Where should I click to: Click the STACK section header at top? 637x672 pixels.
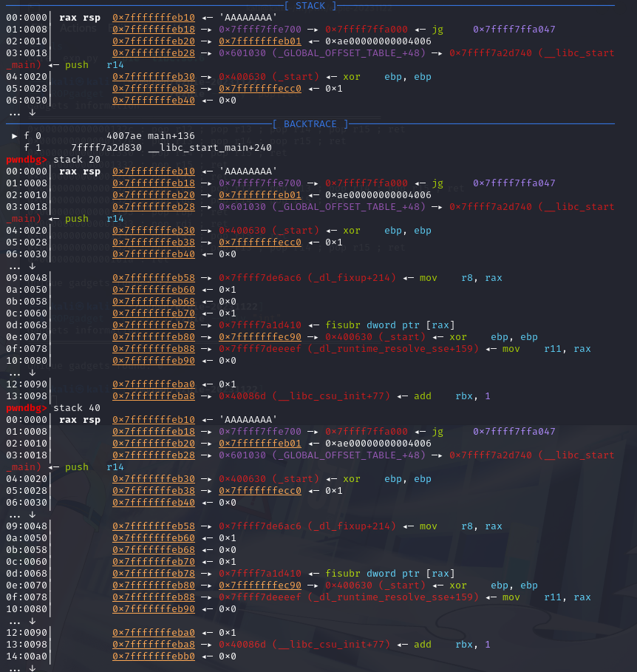[x=314, y=6]
